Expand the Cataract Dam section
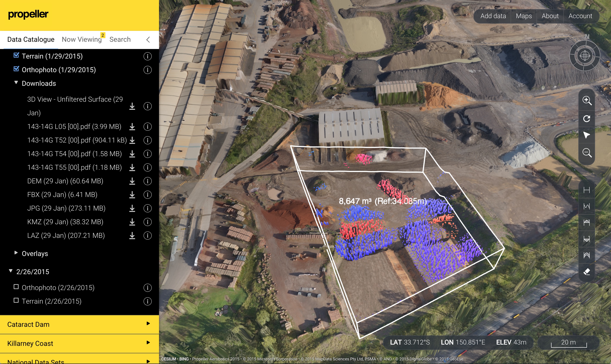Viewport: 611px width, 364px height. click(79, 325)
